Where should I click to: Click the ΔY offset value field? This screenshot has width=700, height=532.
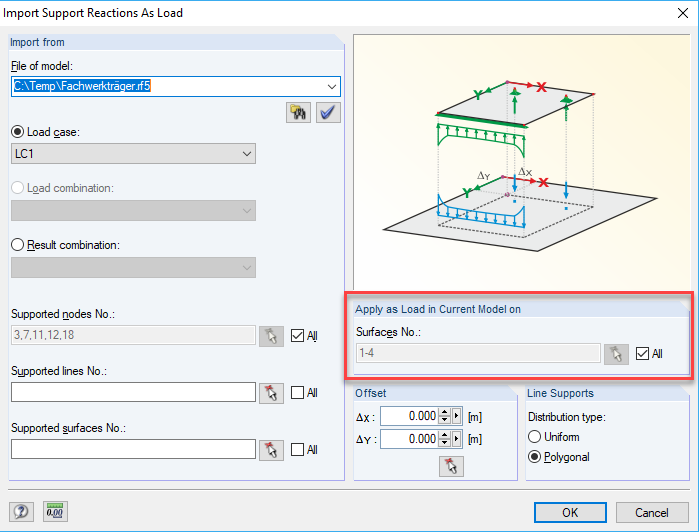(410, 439)
